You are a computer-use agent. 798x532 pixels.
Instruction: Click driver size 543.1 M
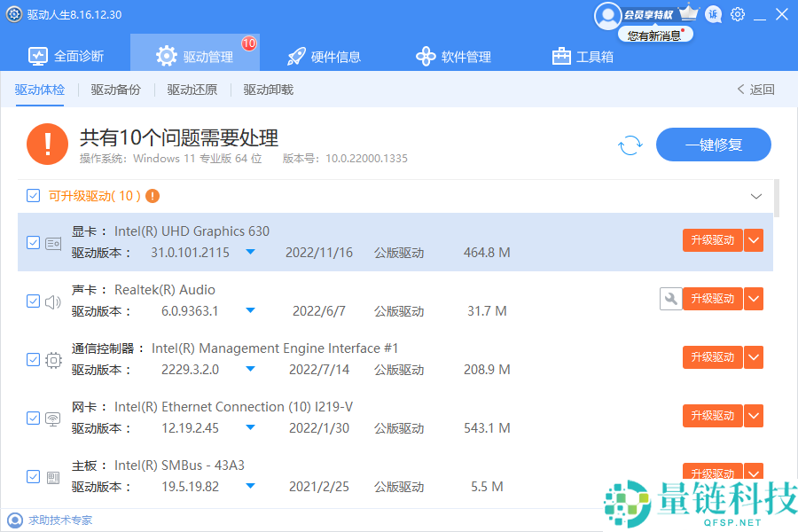[x=487, y=428]
